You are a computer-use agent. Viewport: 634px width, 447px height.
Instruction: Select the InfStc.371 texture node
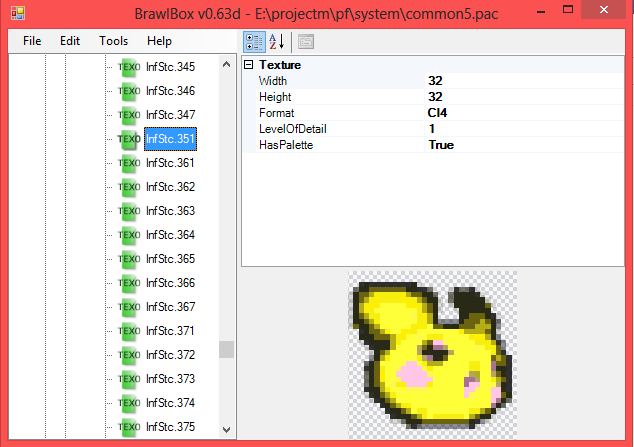click(x=170, y=331)
